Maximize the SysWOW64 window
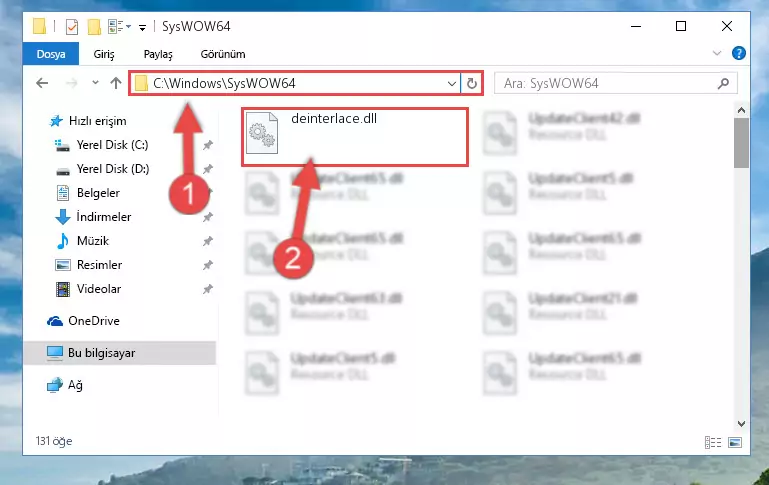Screen dimensions: 769x485 tap(681, 26)
